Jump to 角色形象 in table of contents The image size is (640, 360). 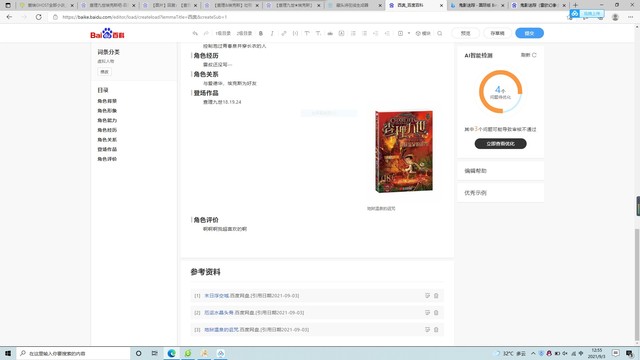tap(107, 111)
